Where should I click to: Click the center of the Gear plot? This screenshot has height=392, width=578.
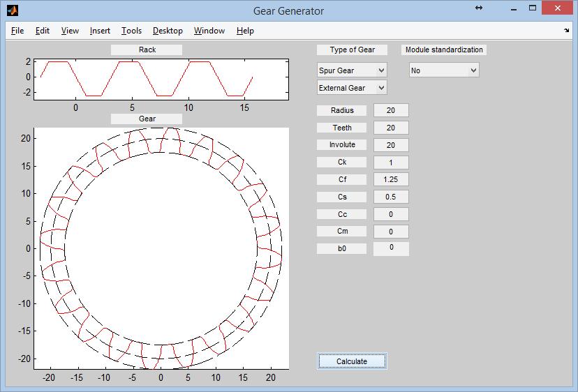point(161,248)
